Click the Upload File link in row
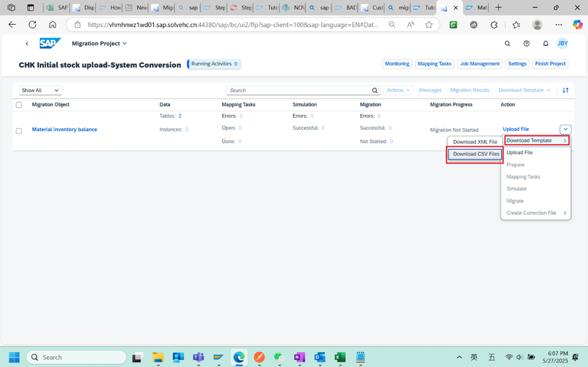 pyautogui.click(x=516, y=129)
